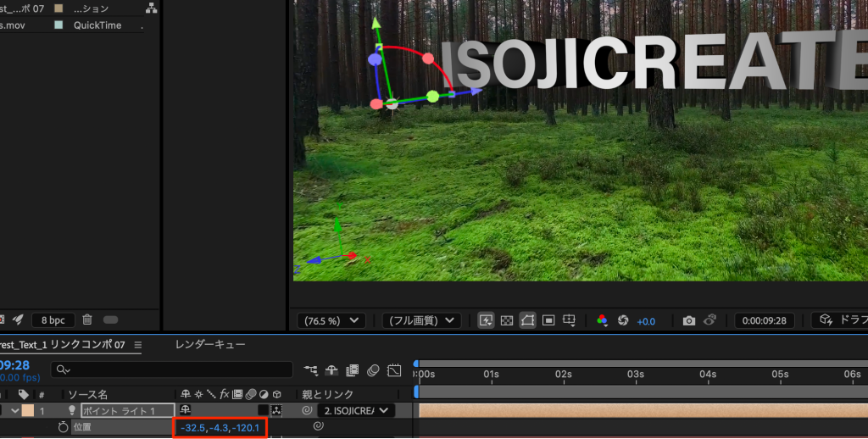Click the reset exposure icon
This screenshot has height=439, width=868.
pyautogui.click(x=623, y=320)
